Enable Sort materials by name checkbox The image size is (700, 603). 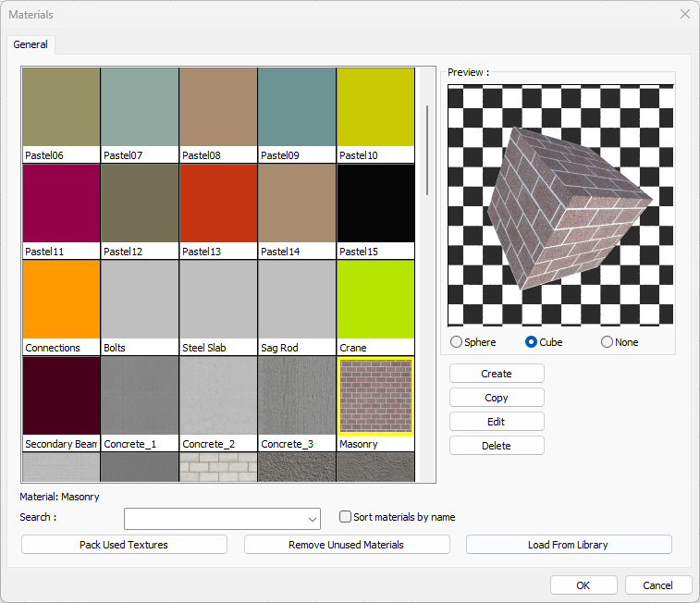point(346,517)
